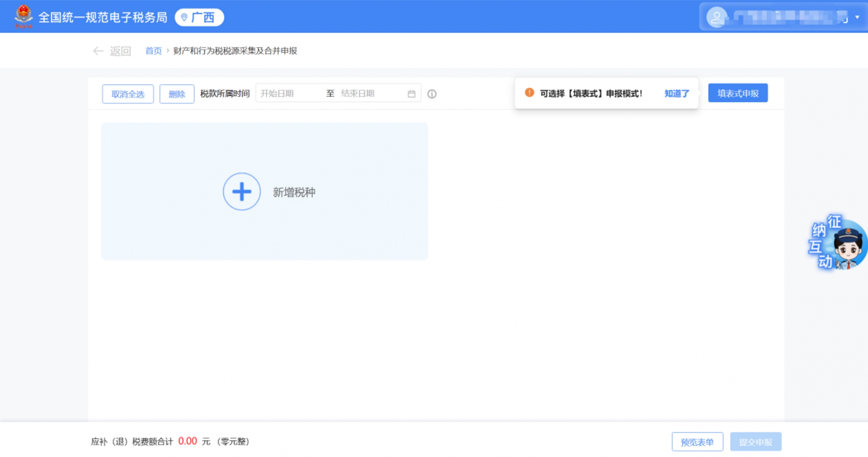
Task: Click the 结束日期 end date field
Action: click(x=368, y=94)
